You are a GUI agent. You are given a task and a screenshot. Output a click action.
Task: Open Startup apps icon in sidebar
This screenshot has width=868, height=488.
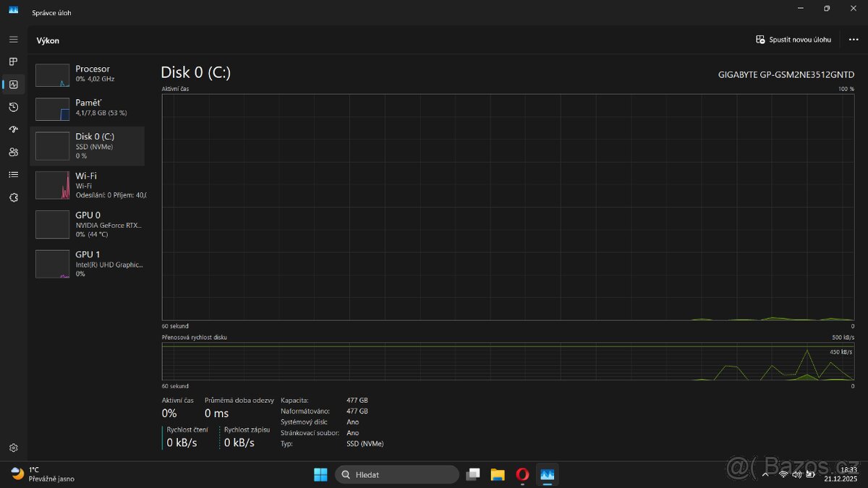[13, 129]
